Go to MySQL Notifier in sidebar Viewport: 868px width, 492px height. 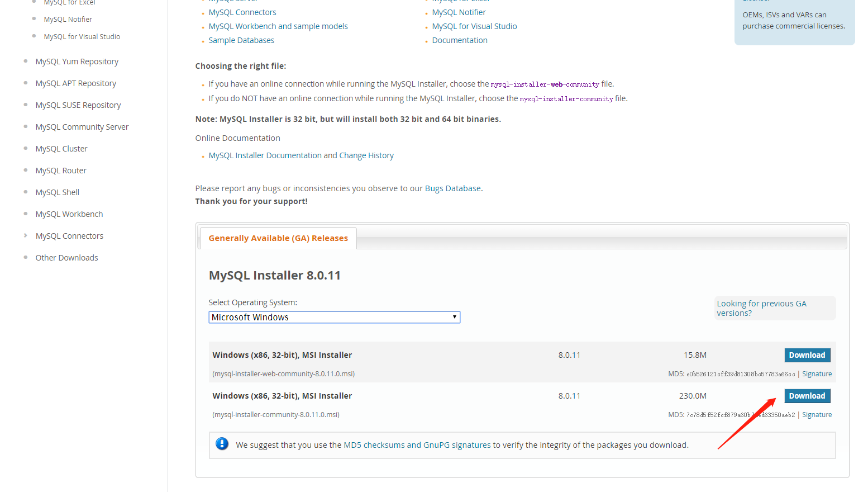[68, 19]
